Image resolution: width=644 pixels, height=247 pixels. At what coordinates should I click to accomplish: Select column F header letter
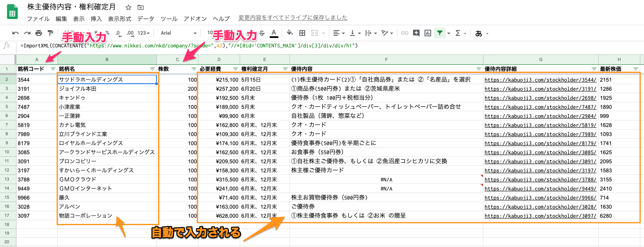386,59
